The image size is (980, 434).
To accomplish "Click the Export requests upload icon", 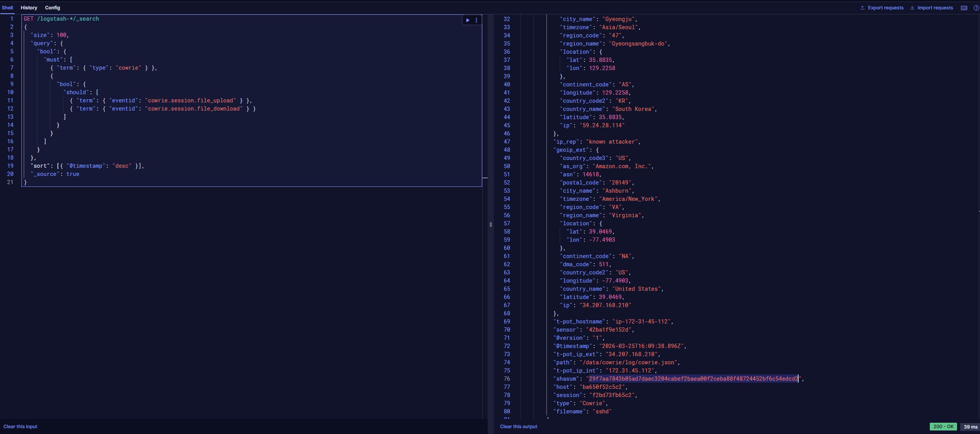I will tap(862, 8).
